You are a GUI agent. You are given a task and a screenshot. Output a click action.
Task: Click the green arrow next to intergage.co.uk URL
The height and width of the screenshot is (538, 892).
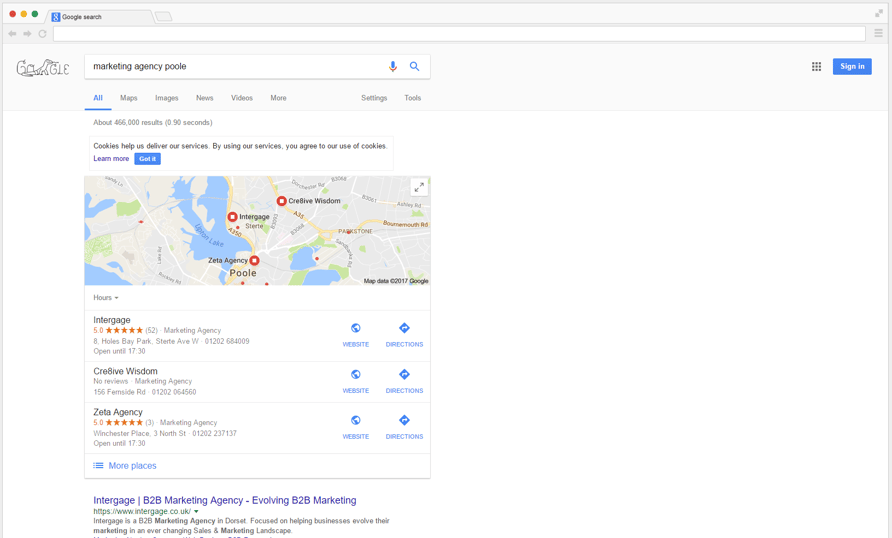[x=196, y=511]
